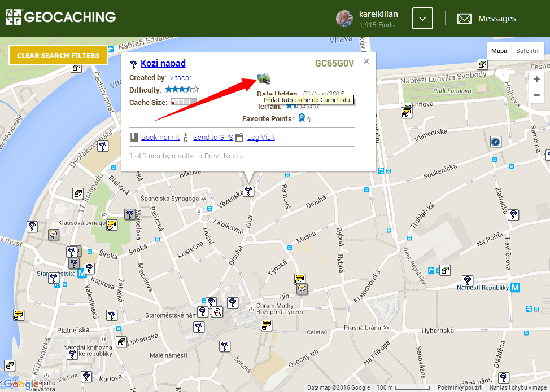Select multi-cache marker near Lannova
The width and height of the screenshot is (550, 392).
(407, 112)
